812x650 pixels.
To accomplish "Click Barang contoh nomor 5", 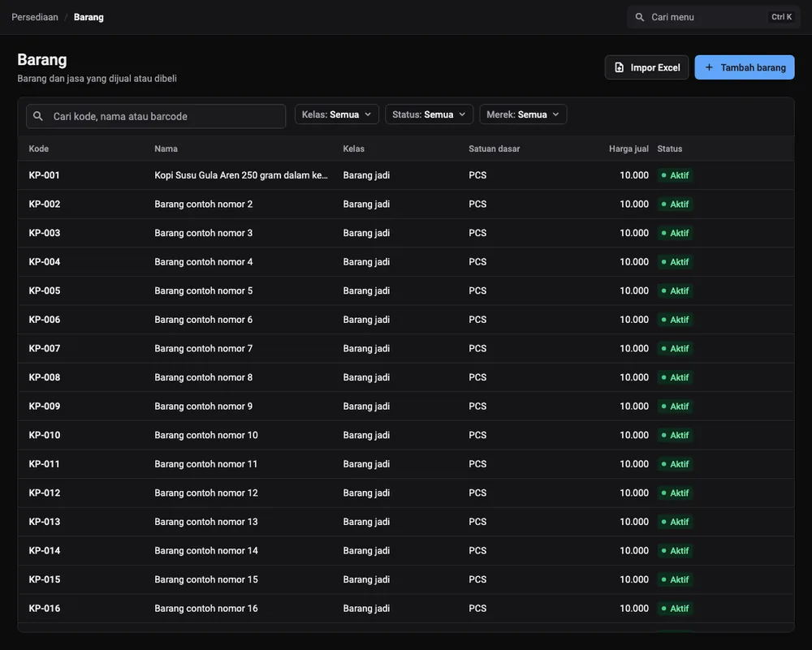I will (204, 291).
